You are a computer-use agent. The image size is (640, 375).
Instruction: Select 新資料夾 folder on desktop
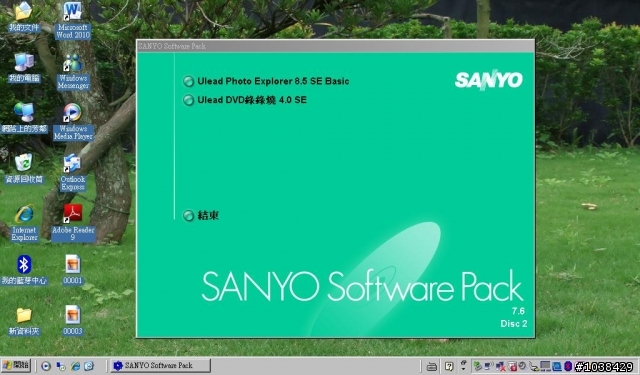coord(24,322)
